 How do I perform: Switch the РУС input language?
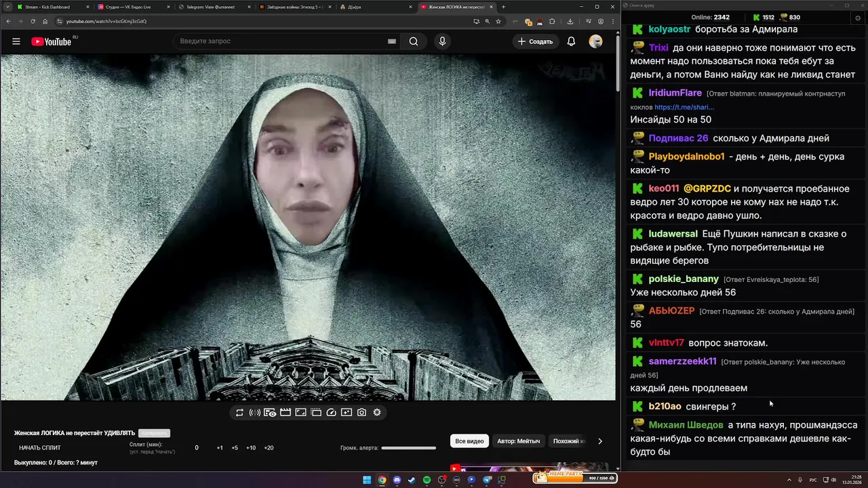click(x=813, y=480)
